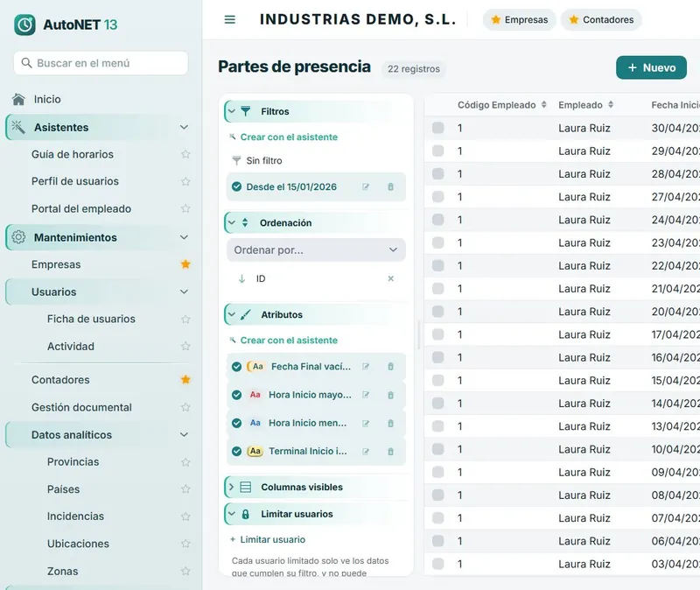Viewport: 700px width, 590px height.
Task: Open the Ordenar por... dropdown
Action: pyautogui.click(x=316, y=249)
